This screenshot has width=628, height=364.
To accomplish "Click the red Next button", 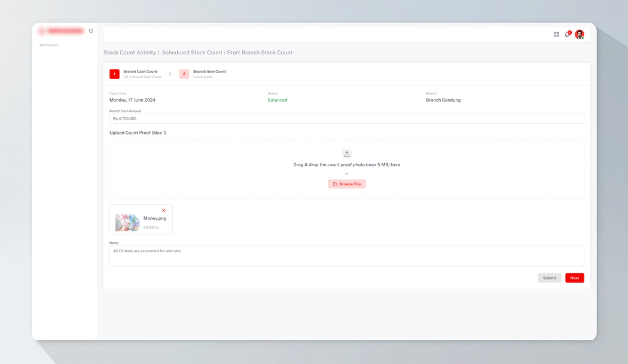I will coord(575,278).
